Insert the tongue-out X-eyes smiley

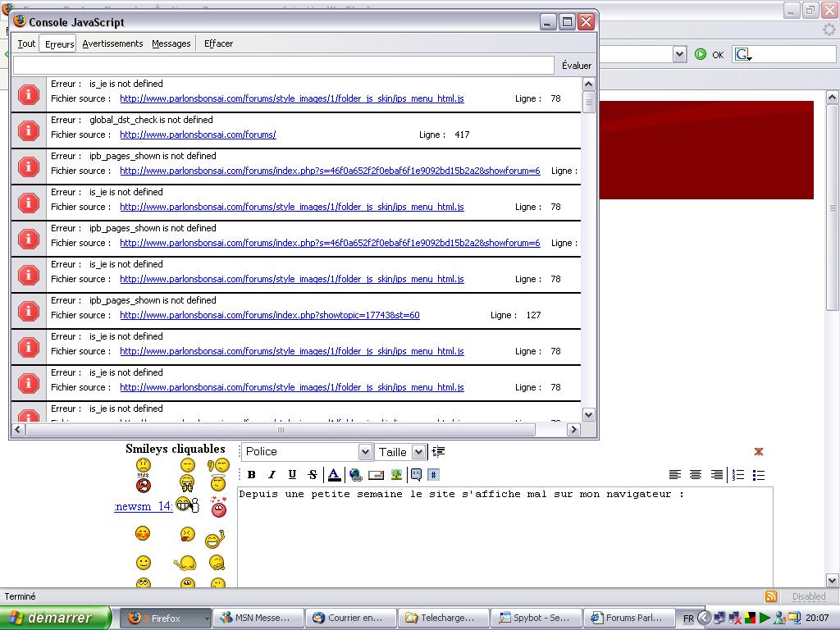click(188, 533)
